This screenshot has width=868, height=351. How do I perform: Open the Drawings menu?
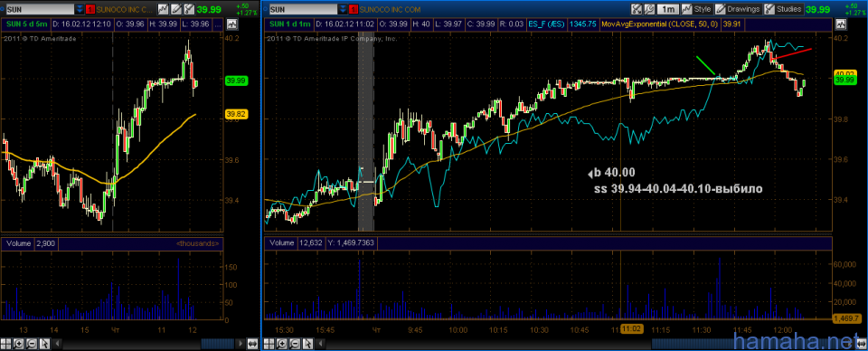pos(738,9)
